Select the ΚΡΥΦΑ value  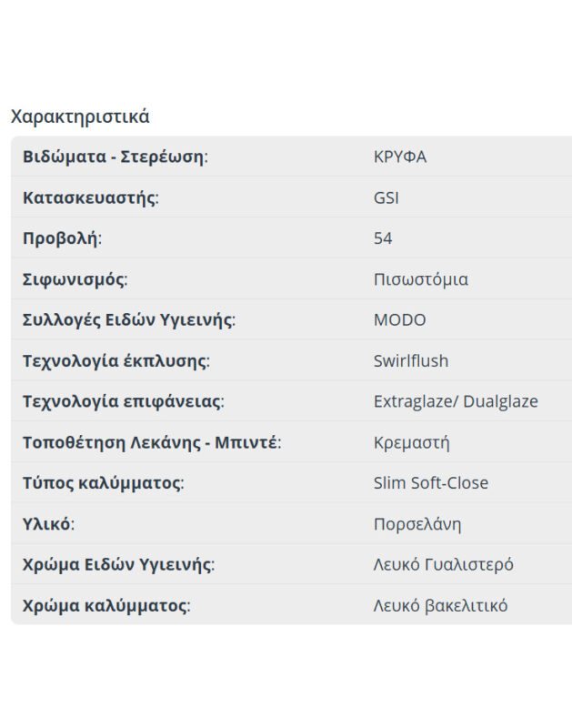coord(399,157)
